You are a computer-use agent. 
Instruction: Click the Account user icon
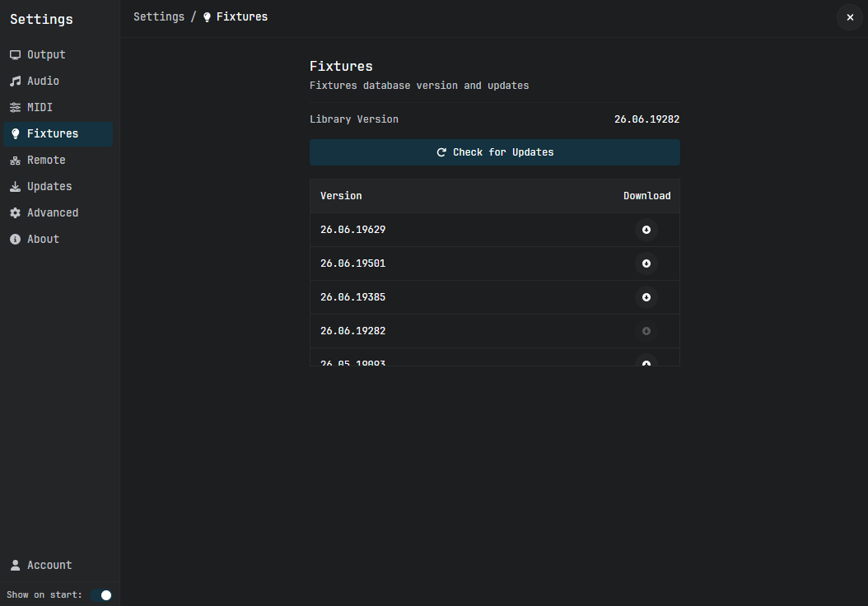[16, 565]
